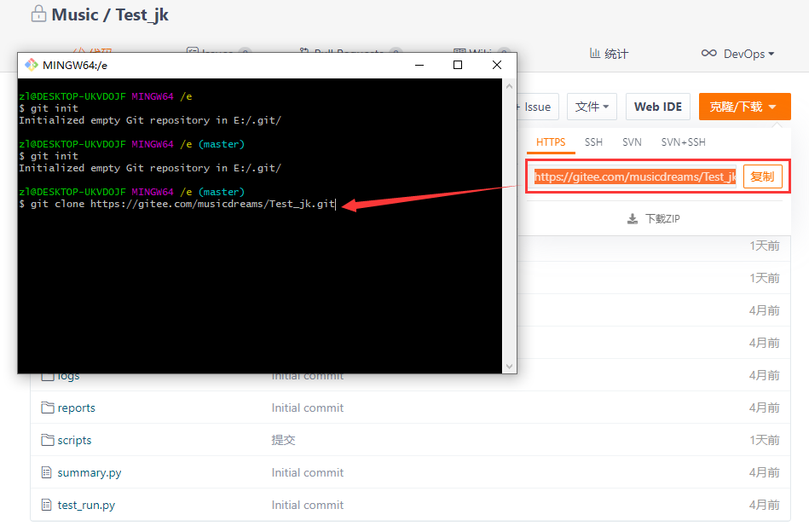809x532 pixels.
Task: Open the Test_jk repository title link
Action: pyautogui.click(x=142, y=15)
